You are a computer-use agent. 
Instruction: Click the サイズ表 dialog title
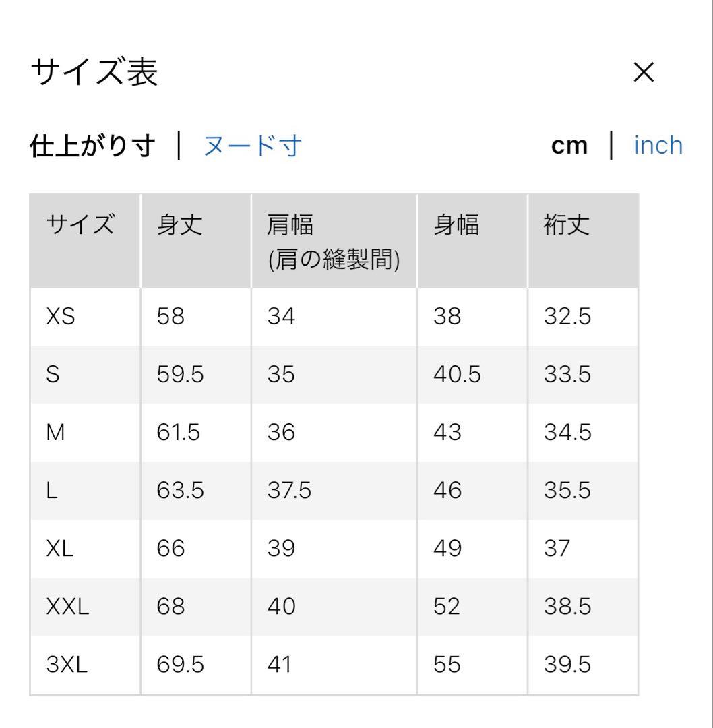point(94,72)
